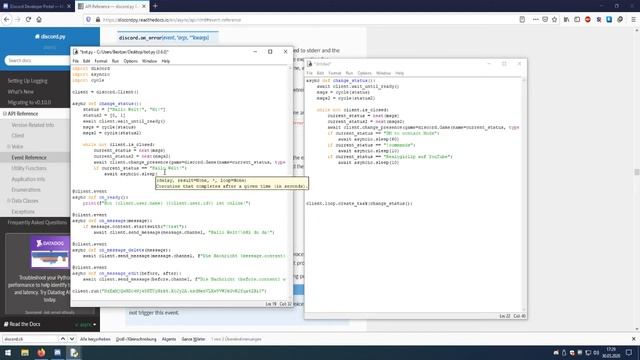Open File menu in bot.py window
Image resolution: width=640 pixels, height=360 pixels.
click(x=76, y=61)
